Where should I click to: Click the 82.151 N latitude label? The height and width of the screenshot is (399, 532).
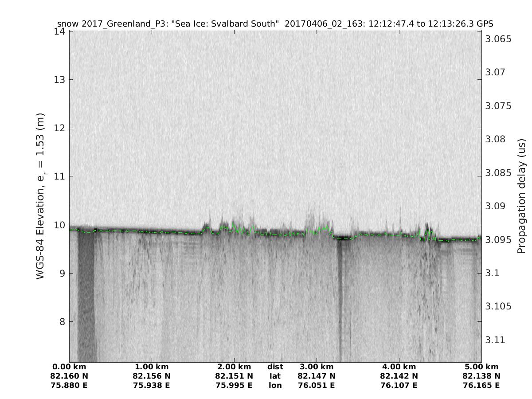coord(234,376)
